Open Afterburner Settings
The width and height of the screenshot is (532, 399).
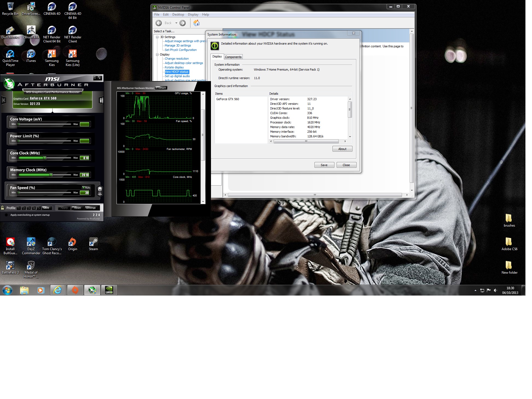coord(91,208)
